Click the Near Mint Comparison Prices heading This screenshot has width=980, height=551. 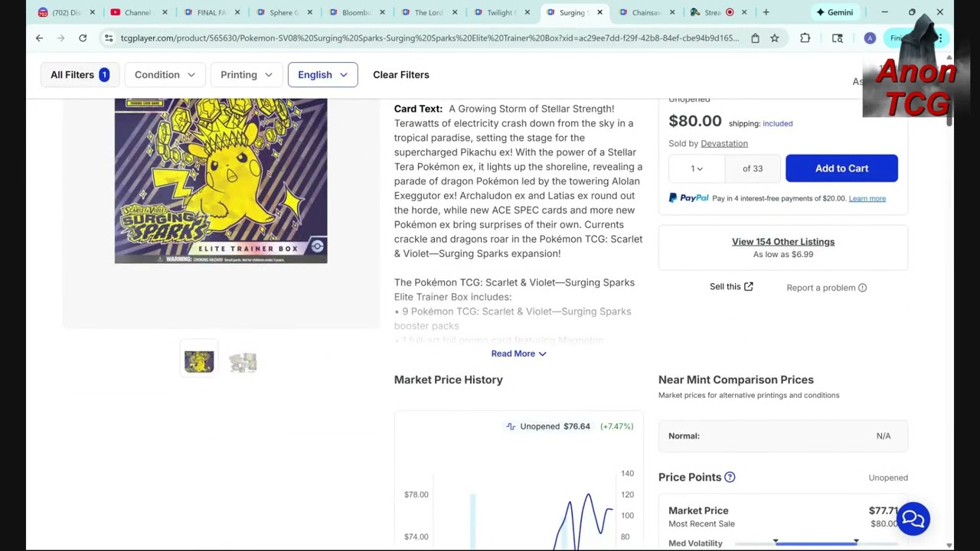(736, 380)
